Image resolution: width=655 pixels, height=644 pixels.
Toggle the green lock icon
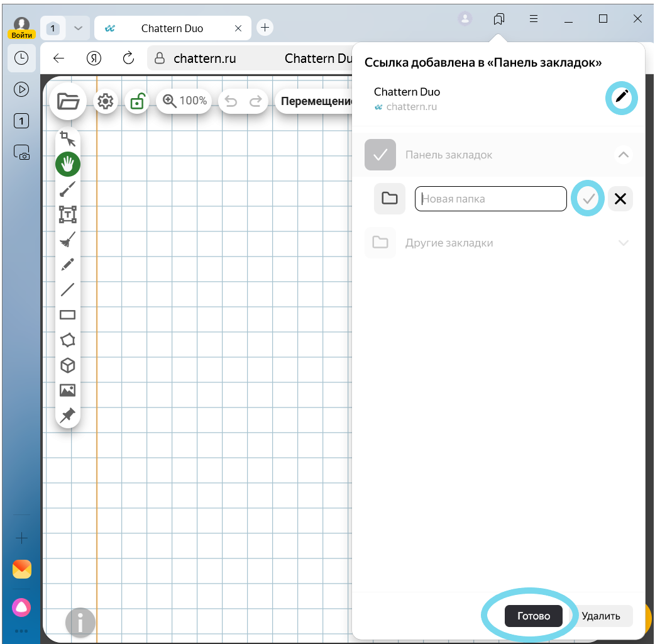pyautogui.click(x=136, y=101)
